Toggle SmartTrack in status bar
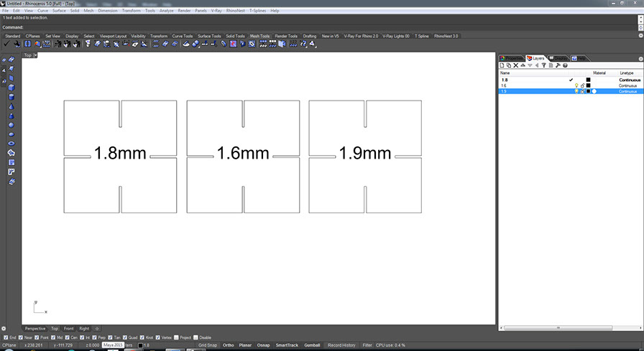The width and height of the screenshot is (644, 351). (287, 345)
